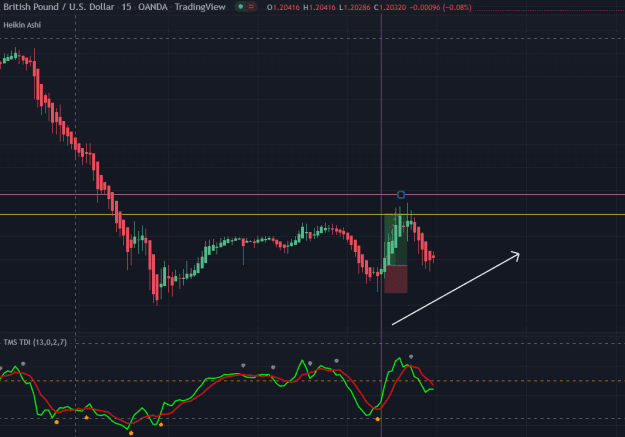This screenshot has height=437, width=625.
Task: Click the low value L1.20286
Action: coord(354,7)
